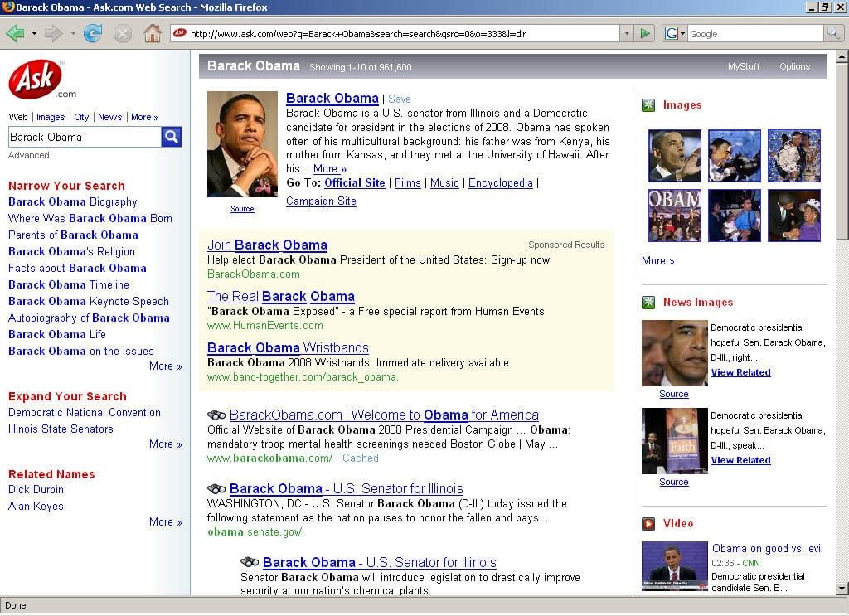Open MyStuff in the results header
The image size is (849, 616).
(x=744, y=66)
